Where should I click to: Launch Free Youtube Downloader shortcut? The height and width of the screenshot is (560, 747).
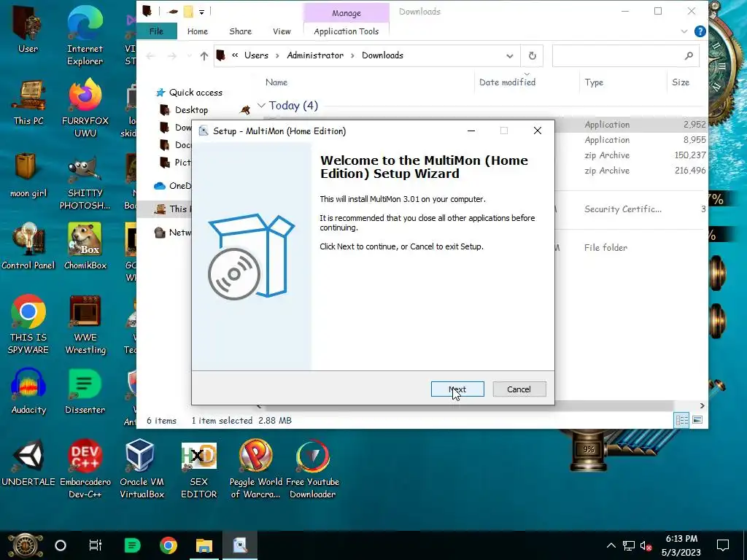[312, 469]
